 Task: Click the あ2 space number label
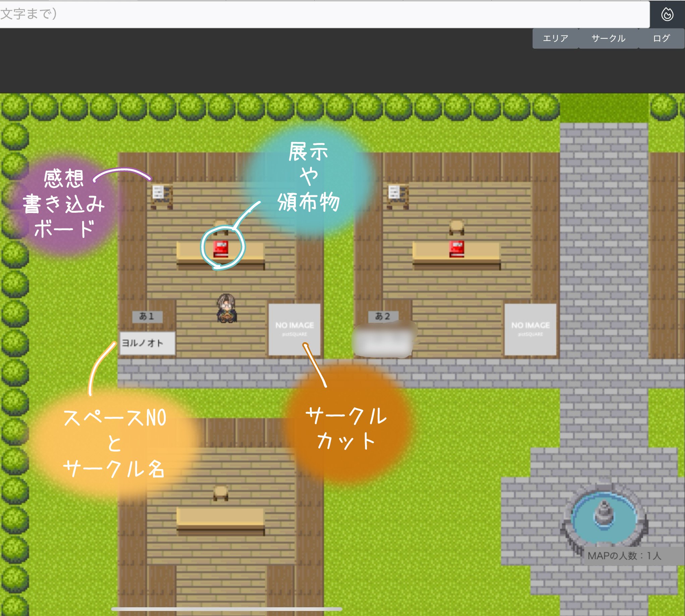[383, 316]
